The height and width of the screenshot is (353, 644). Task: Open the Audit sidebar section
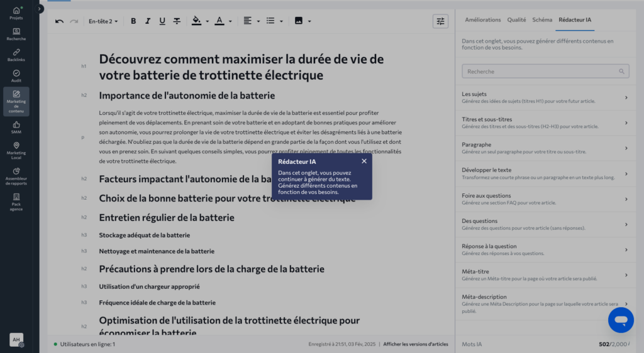16,76
